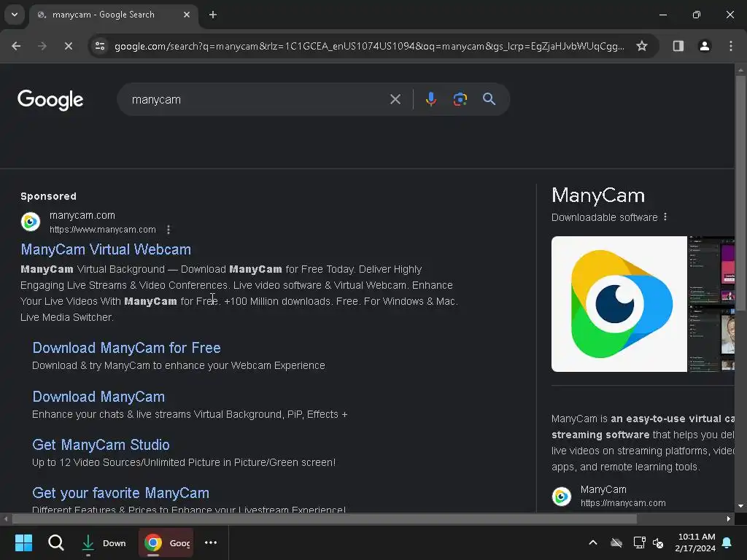Click the manycam.com favicon in sponsored result
This screenshot has height=560, width=747.
pos(31,222)
